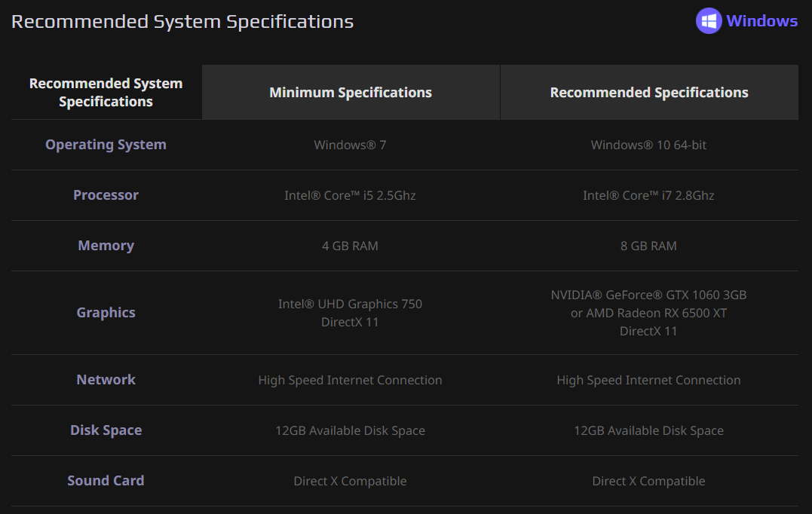Click the Processor row label
The width and height of the screenshot is (812, 514).
106,195
